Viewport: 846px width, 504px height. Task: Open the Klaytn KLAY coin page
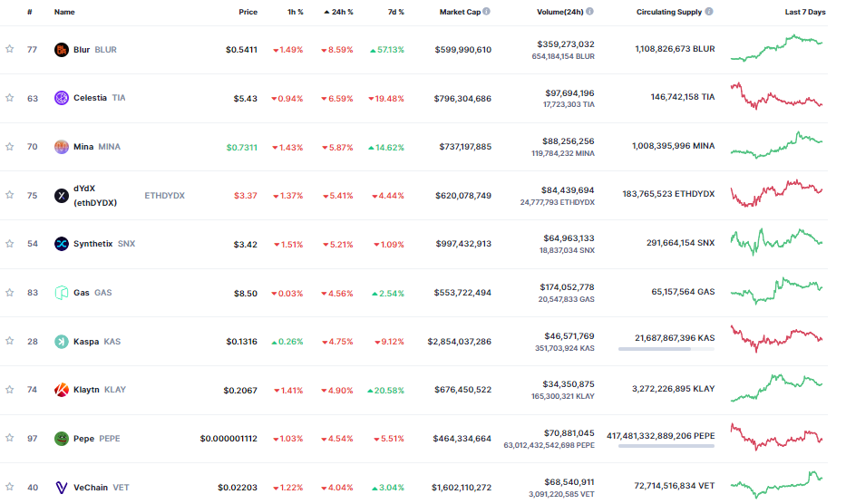100,390
